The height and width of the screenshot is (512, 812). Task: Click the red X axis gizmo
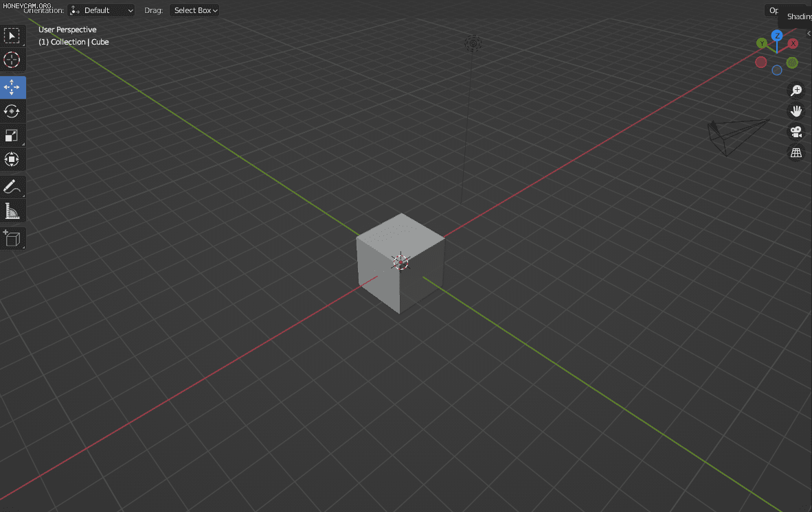(x=793, y=43)
